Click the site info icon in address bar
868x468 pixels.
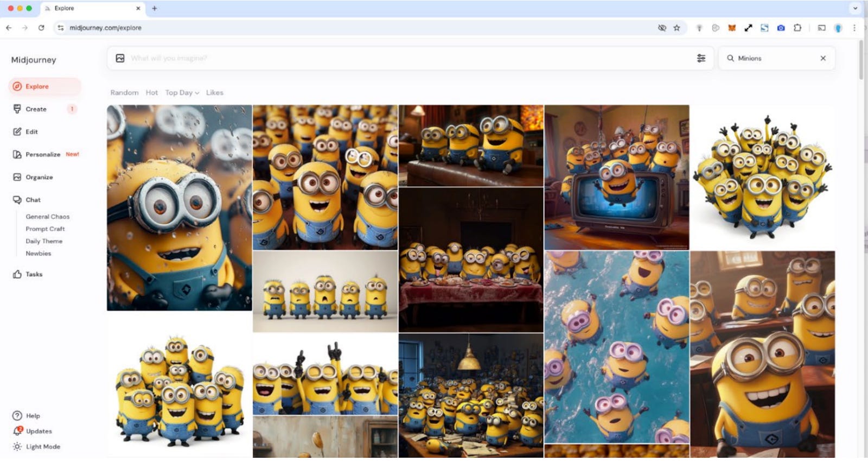[x=61, y=28]
